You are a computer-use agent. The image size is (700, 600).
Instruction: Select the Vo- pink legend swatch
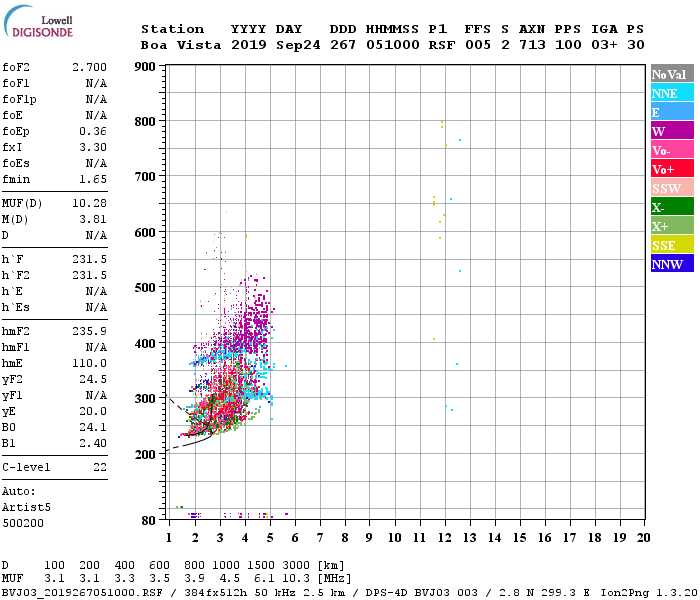672,150
